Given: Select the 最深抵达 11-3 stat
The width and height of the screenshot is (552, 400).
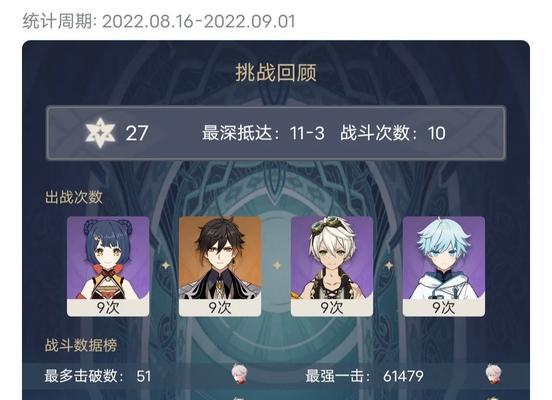Looking at the screenshot, I should coord(263,133).
